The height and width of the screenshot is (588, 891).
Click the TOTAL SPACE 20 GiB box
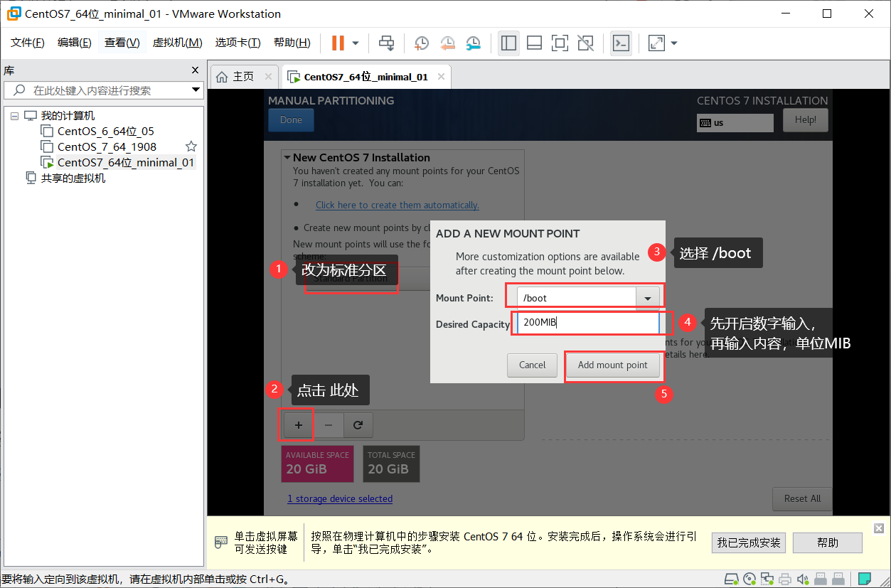click(x=391, y=464)
